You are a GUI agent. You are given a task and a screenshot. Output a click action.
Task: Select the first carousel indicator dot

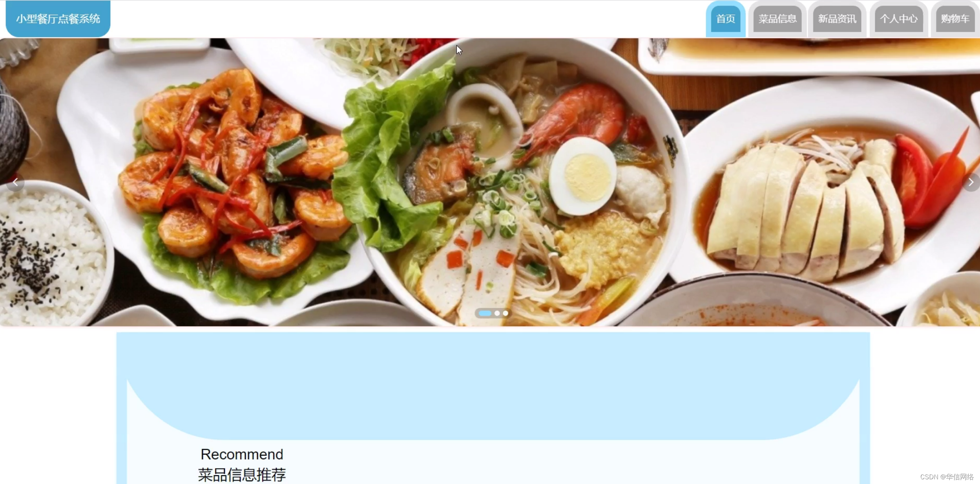485,313
